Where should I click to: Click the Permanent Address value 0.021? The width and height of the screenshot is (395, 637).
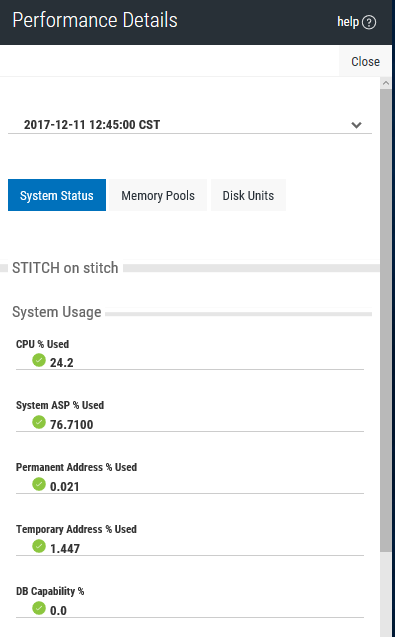point(65,486)
